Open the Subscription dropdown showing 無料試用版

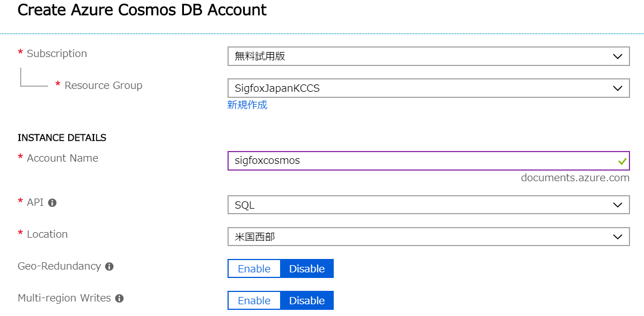click(428, 56)
